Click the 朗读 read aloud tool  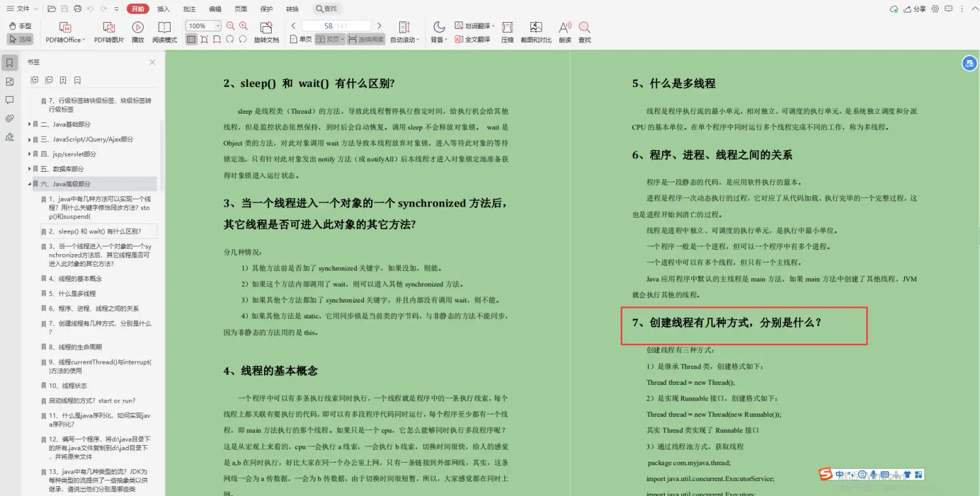tap(565, 32)
